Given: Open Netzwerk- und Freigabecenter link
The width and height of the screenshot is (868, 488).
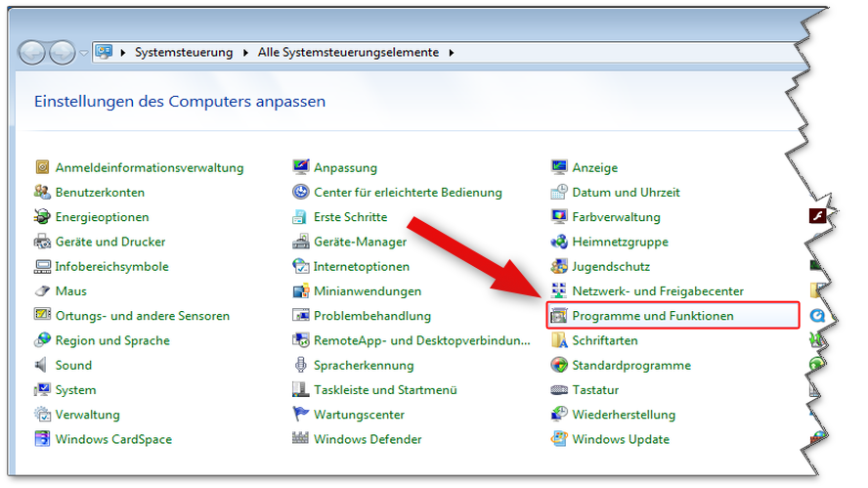Looking at the screenshot, I should [x=658, y=290].
